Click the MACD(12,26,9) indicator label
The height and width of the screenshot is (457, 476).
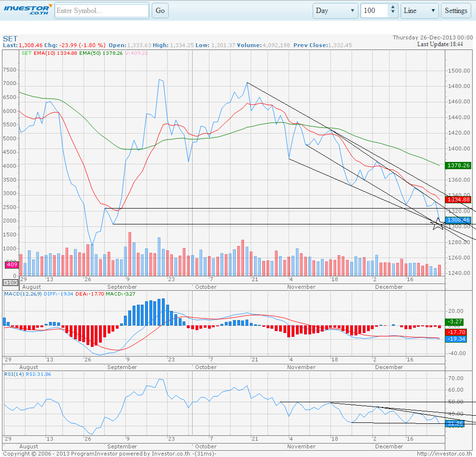tap(22, 293)
